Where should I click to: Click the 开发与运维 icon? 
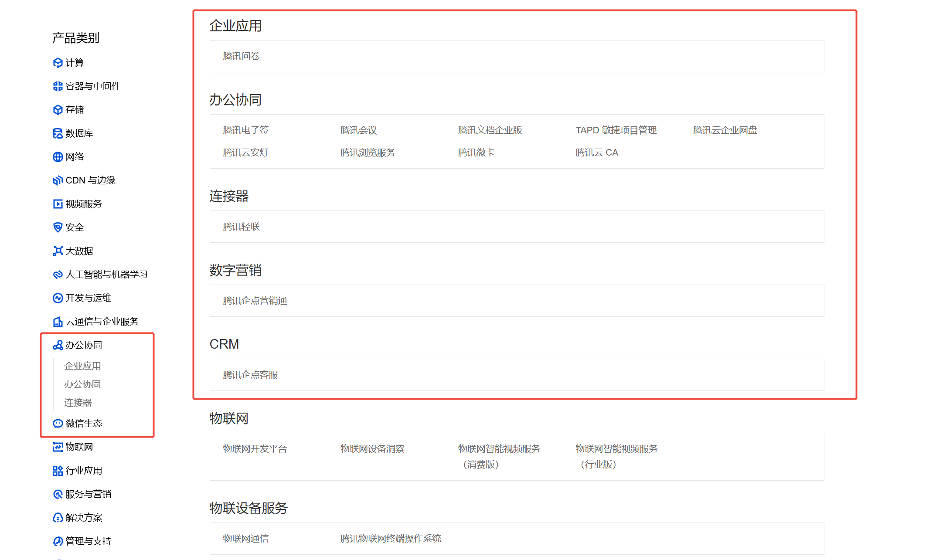click(58, 298)
